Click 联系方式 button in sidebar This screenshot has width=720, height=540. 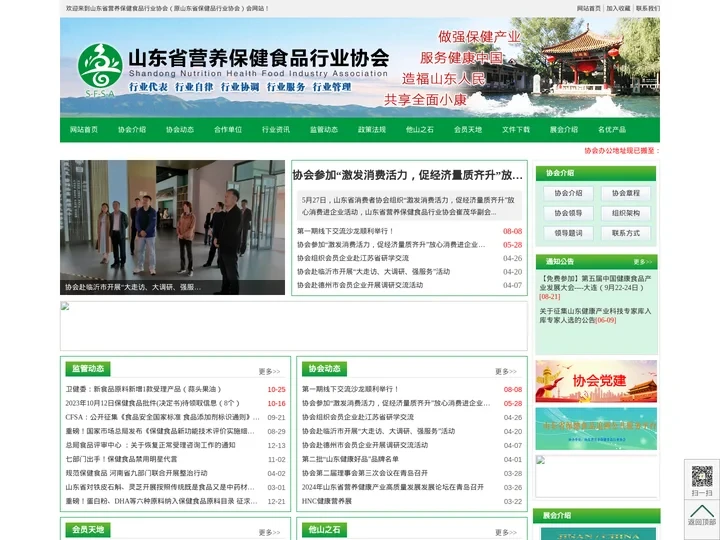(625, 233)
